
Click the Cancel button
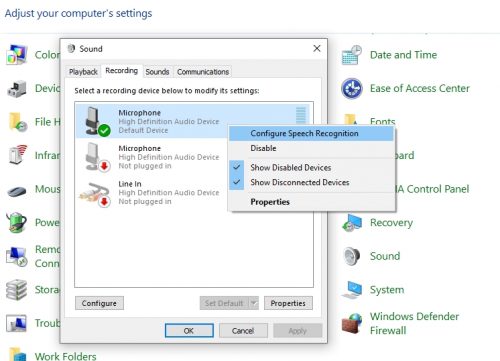[243, 331]
